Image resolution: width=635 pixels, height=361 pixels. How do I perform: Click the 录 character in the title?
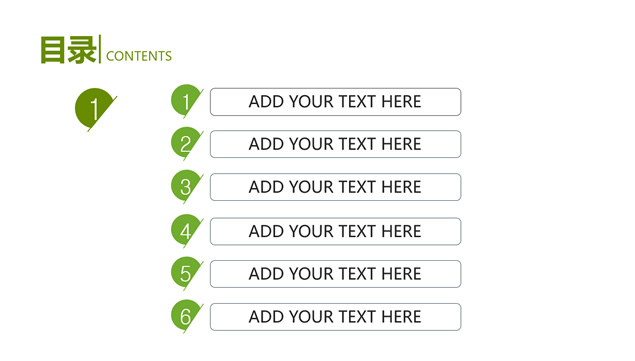(x=82, y=50)
